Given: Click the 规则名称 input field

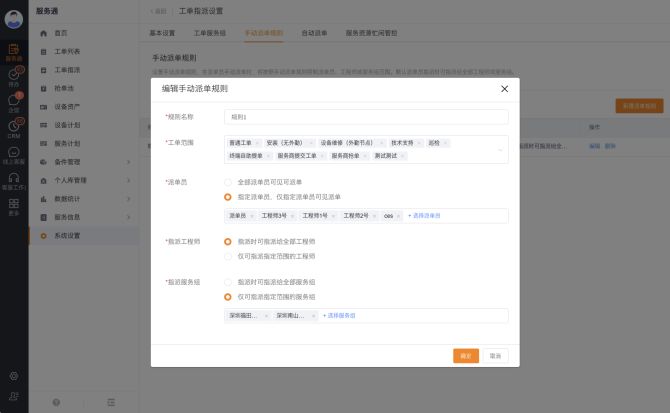Looking at the screenshot, I should point(365,117).
